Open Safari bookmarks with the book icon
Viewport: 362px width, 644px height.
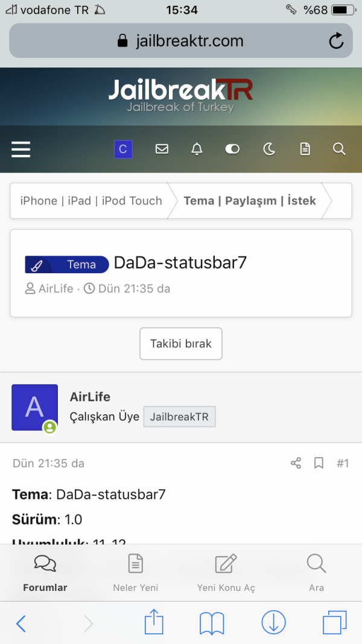[x=212, y=623]
